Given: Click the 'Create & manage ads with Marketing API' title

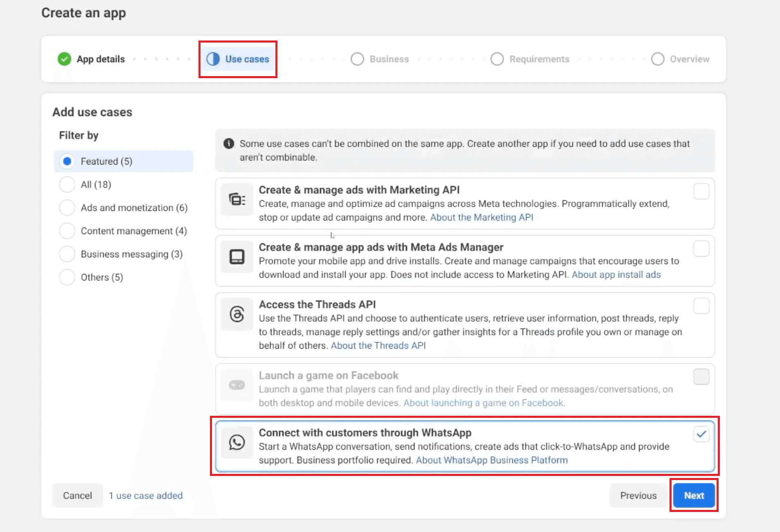Looking at the screenshot, I should point(359,190).
